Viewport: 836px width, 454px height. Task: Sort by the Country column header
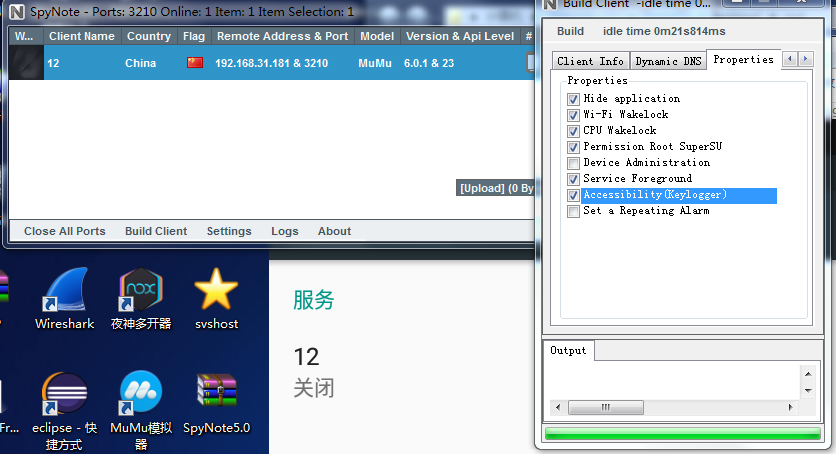click(149, 36)
